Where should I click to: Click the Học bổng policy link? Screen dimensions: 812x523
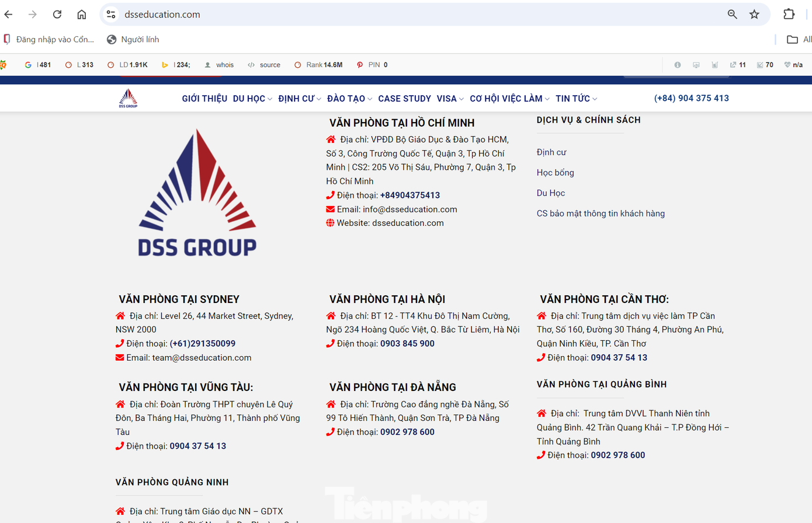point(555,173)
